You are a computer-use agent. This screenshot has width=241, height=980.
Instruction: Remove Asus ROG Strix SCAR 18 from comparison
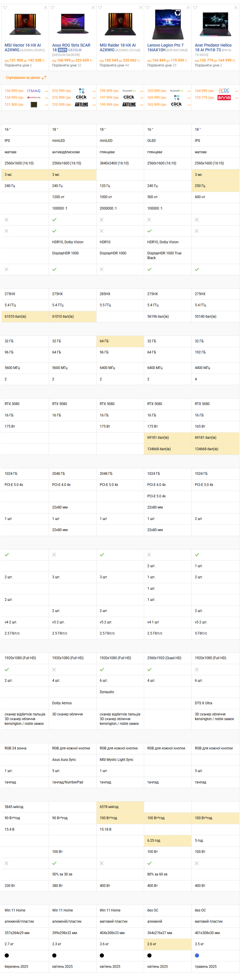[x=93, y=7]
